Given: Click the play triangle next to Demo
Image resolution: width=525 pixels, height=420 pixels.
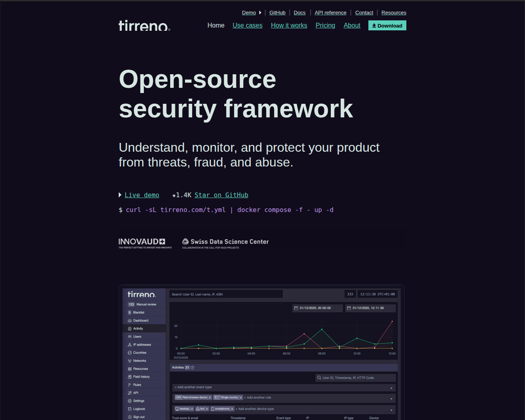Looking at the screenshot, I should [260, 13].
